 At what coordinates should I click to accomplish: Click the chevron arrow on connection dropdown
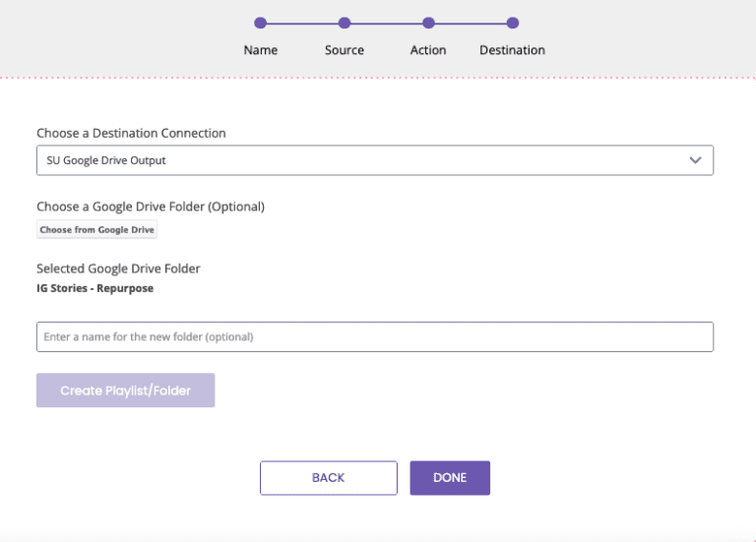tap(696, 160)
